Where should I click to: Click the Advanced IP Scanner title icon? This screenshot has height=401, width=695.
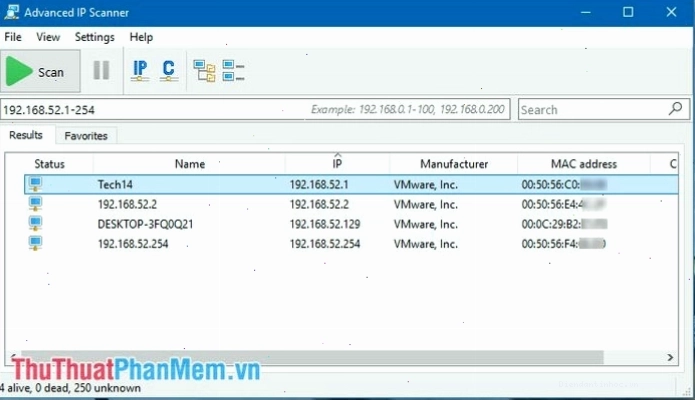tap(12, 12)
